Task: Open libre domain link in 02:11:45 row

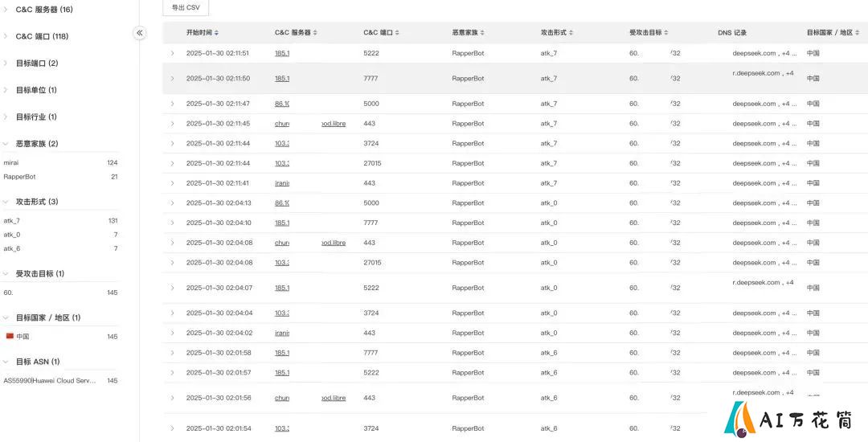Action: coord(334,124)
